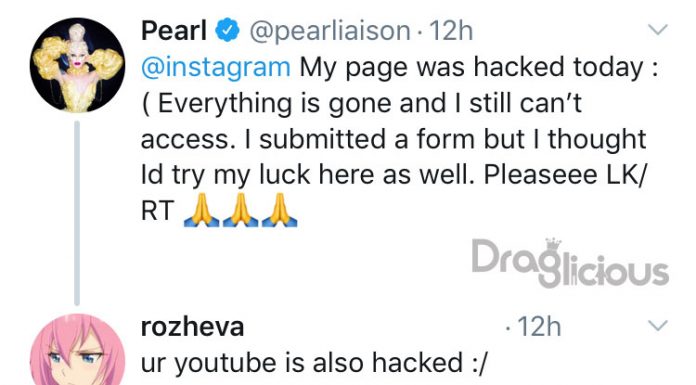This screenshot has width=696, height=385.
Task: Open the Pearl display name link
Action: point(174,31)
